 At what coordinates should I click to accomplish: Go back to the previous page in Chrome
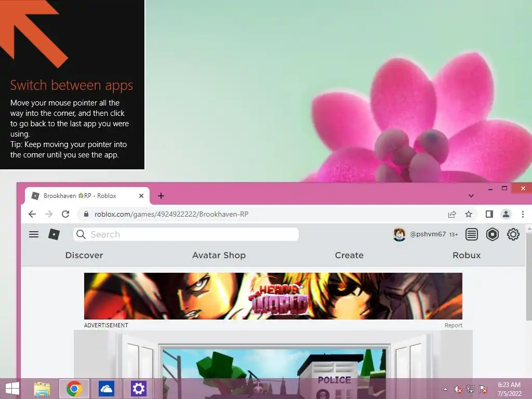32,214
